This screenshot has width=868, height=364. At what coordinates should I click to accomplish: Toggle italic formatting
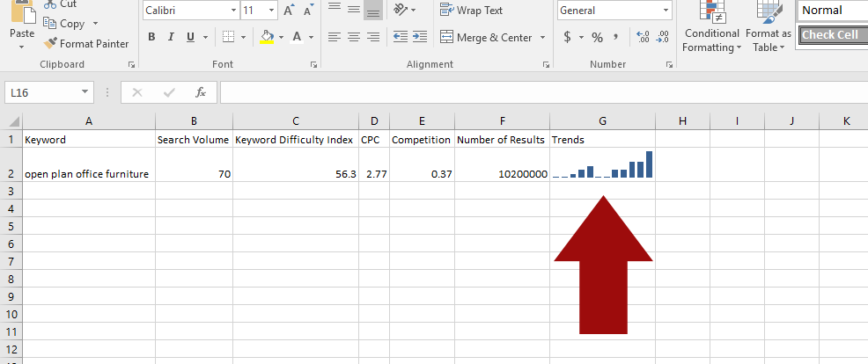tap(172, 37)
